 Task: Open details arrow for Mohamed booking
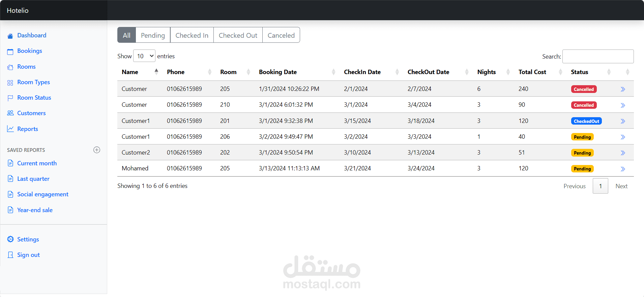pos(623,169)
